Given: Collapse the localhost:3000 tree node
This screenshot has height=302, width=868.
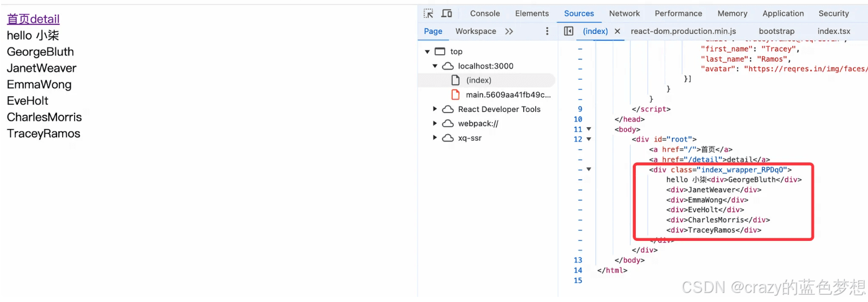Looking at the screenshot, I should (x=435, y=66).
